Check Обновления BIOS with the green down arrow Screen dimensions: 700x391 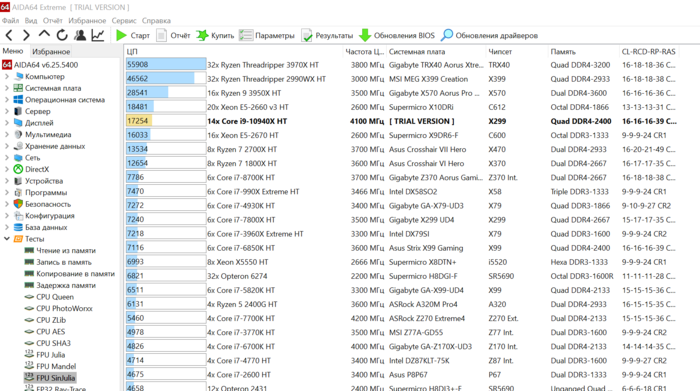tap(365, 35)
